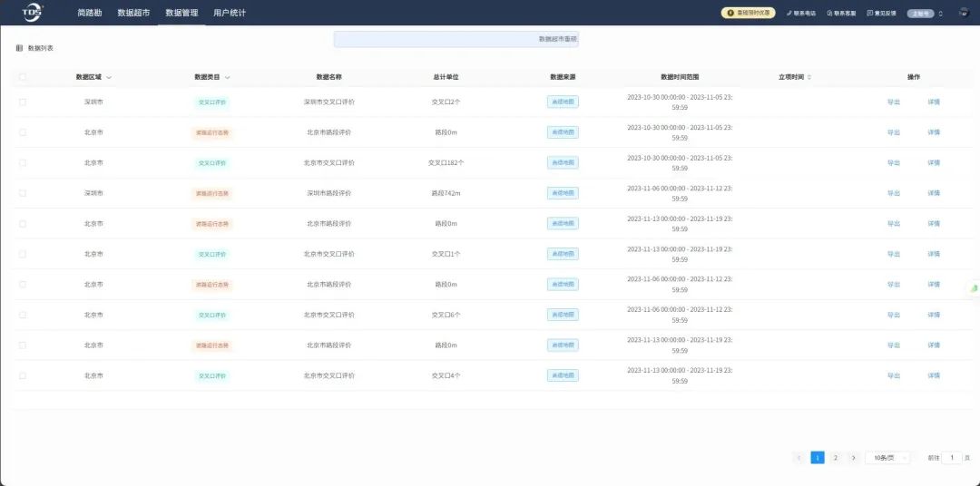Open the 用户统计 tab
The height and width of the screenshot is (486, 980).
[x=229, y=13]
